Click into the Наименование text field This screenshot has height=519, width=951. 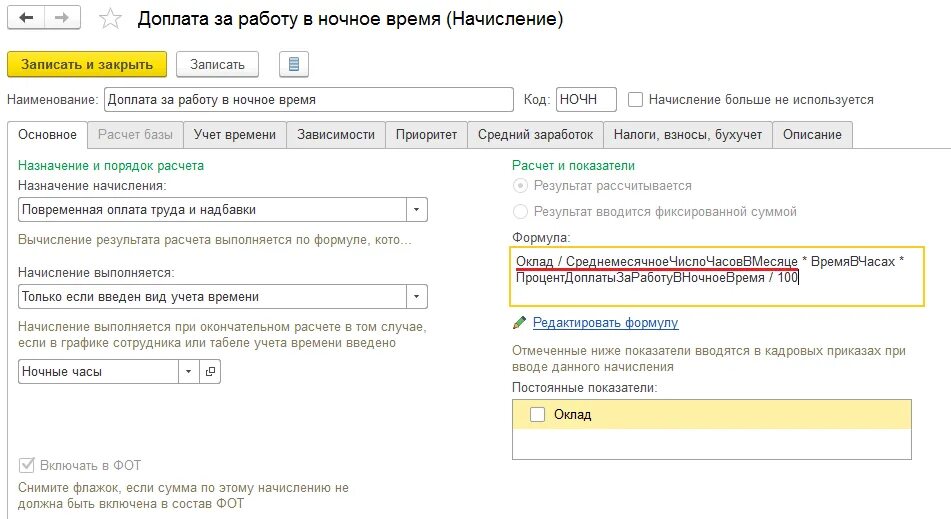309,99
